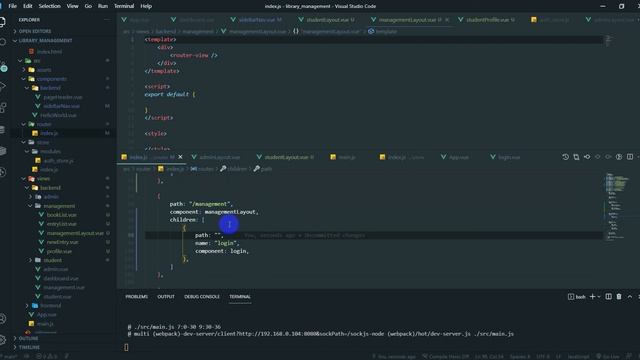Expand the student folder in views
The height and width of the screenshot is (360, 640).
click(53, 260)
